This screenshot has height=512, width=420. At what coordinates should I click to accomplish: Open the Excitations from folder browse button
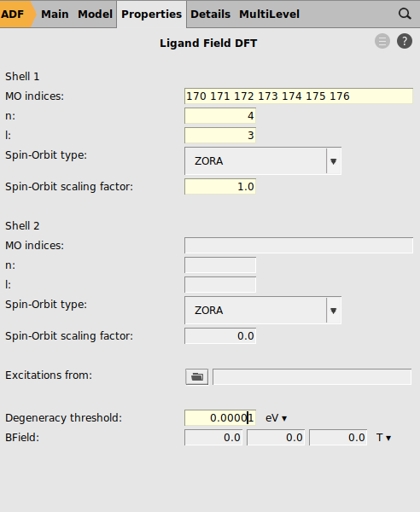(196, 377)
